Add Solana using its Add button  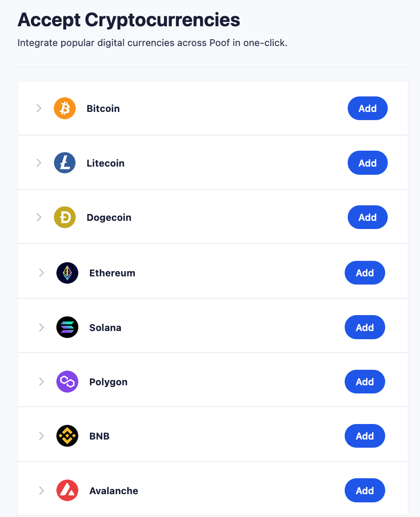365,328
